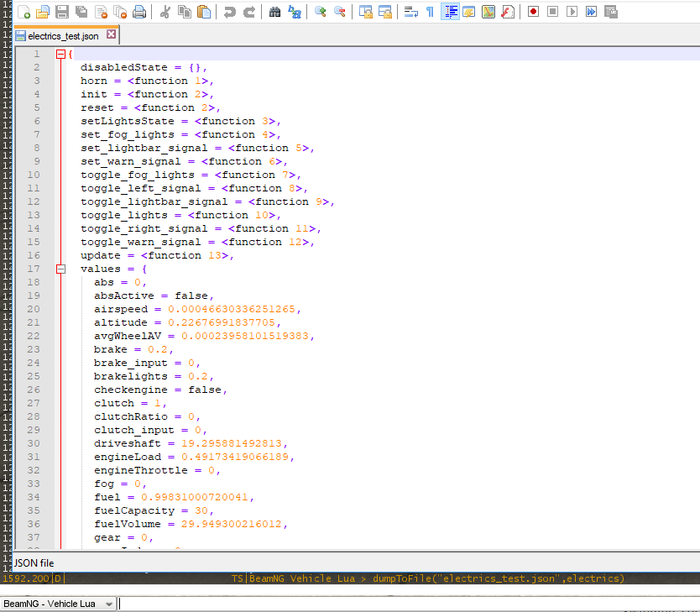Switch to electrics_test.json tab
This screenshot has width=700, height=612.
[x=64, y=36]
